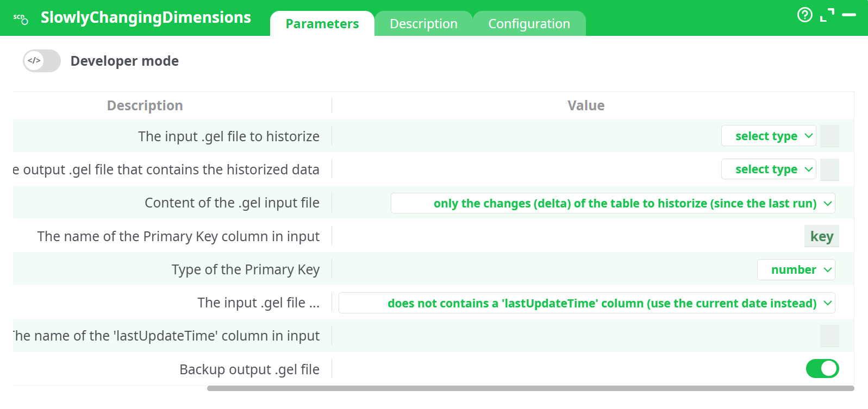
Task: Click the key value input field
Action: coord(821,236)
